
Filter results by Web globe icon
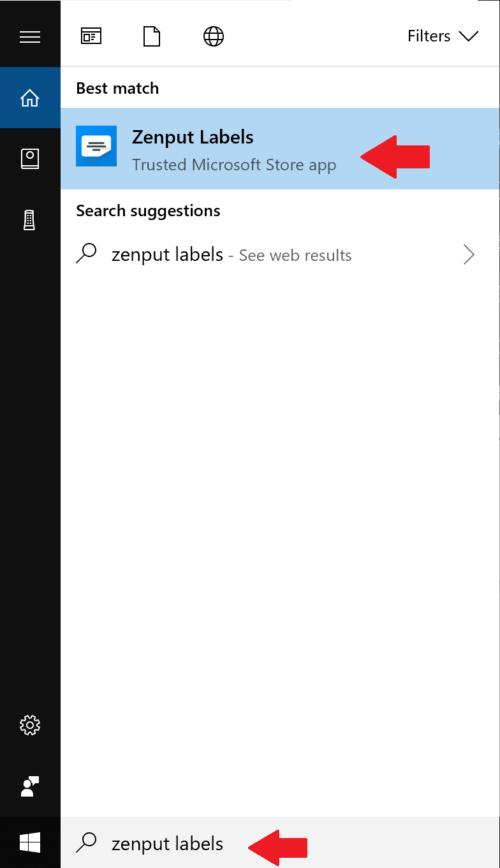click(213, 36)
